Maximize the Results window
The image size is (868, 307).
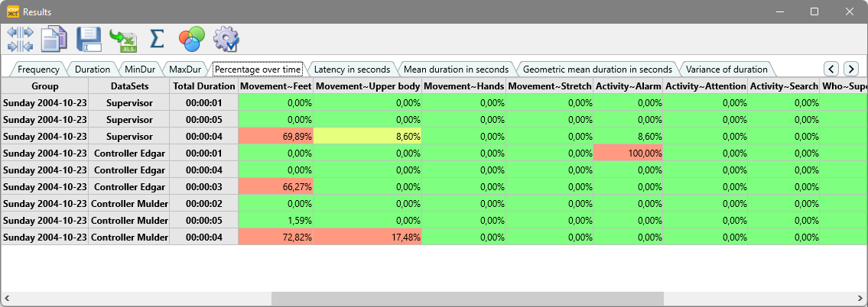click(x=814, y=11)
